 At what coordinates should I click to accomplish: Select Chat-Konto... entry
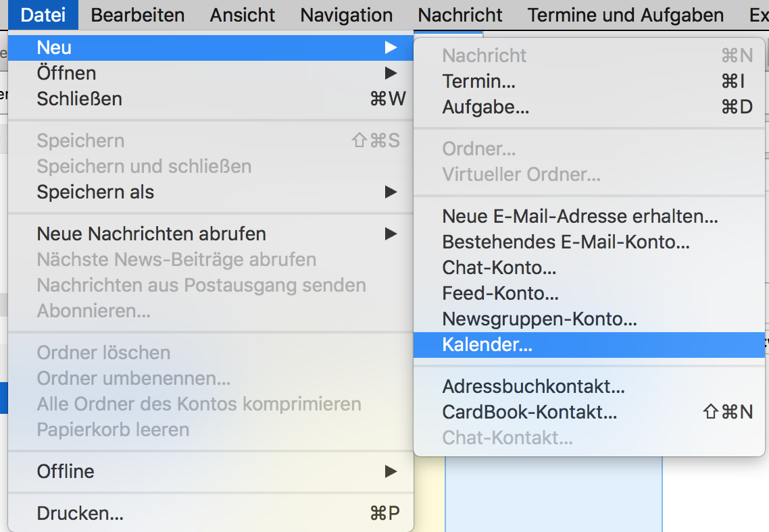[x=499, y=268]
